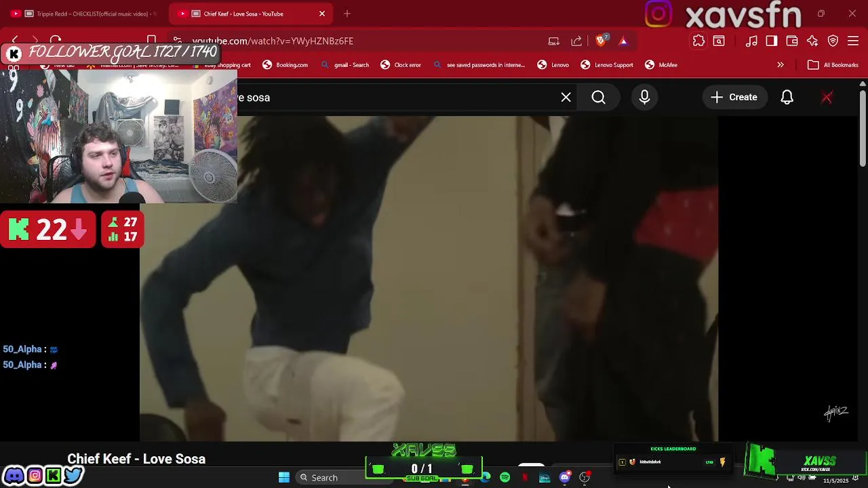This screenshot has height=488, width=868.
Task: Open the Clock error bookmark
Action: click(401, 65)
